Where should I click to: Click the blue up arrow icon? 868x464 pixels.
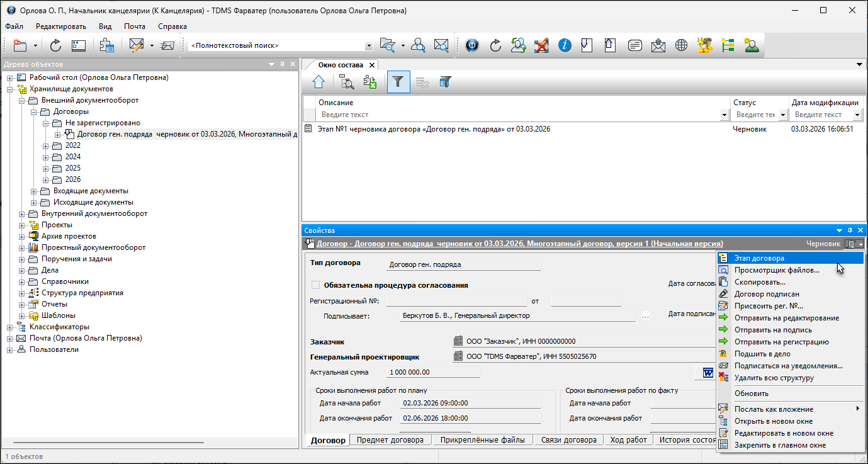318,82
